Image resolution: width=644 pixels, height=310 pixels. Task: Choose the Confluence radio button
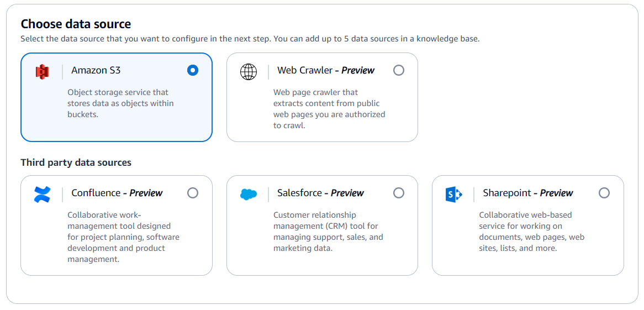(193, 193)
